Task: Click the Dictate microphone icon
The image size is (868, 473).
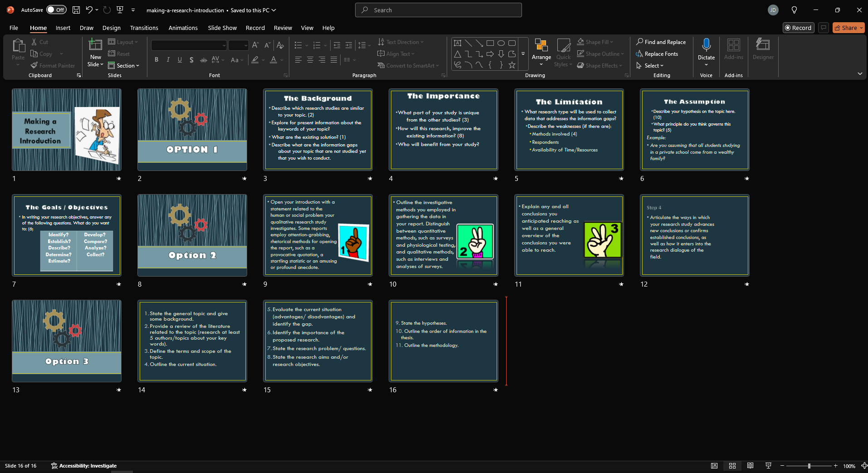Action: 706,45
